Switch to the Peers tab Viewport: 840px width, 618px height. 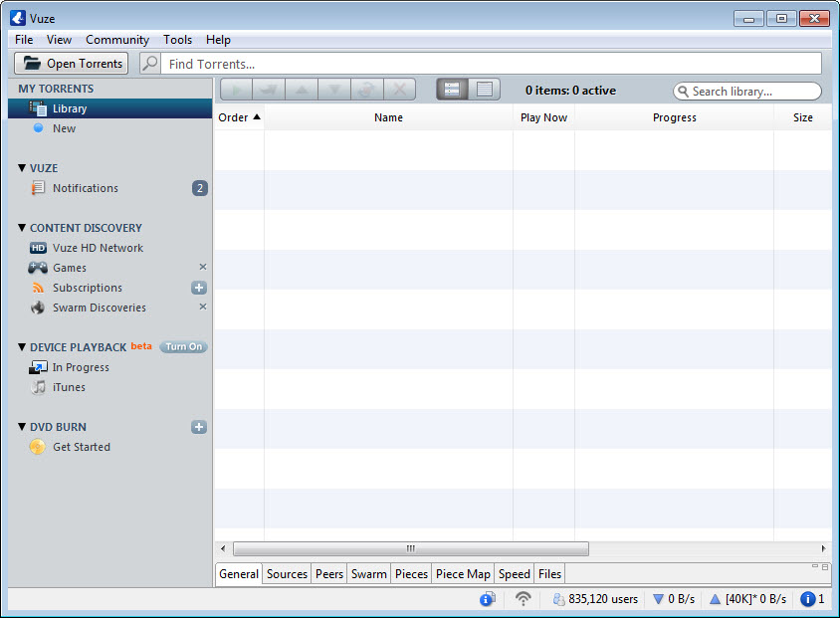point(328,574)
